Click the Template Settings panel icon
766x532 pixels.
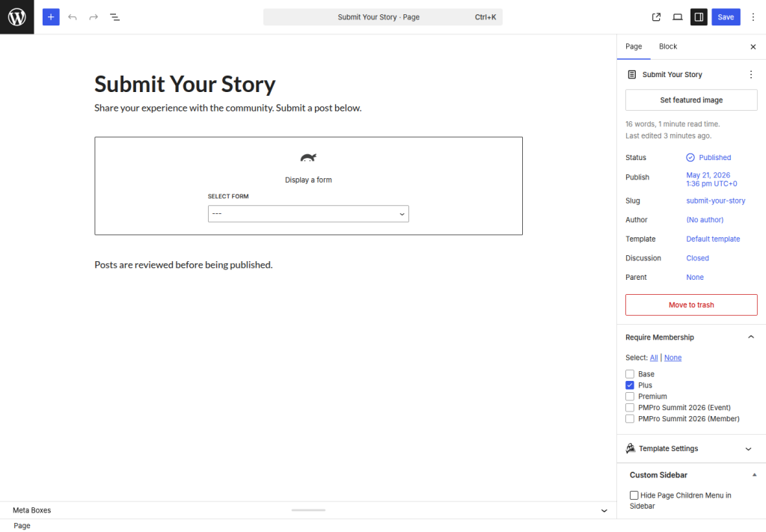point(631,448)
